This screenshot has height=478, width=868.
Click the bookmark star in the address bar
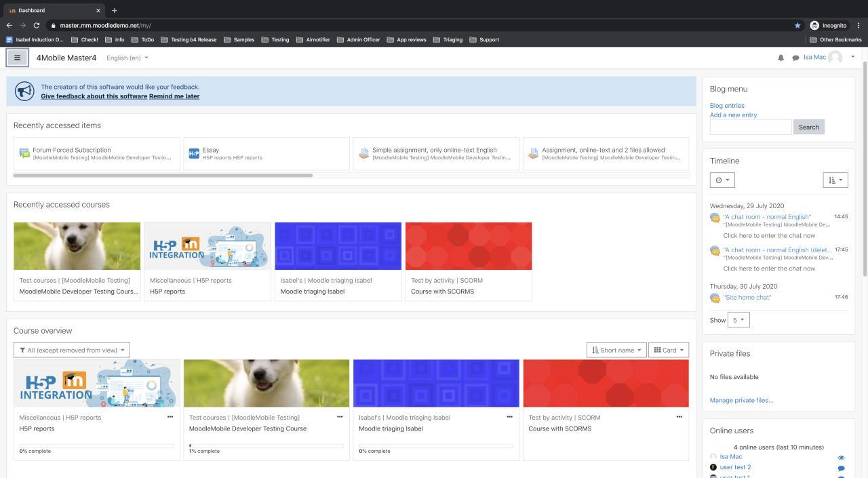click(x=797, y=25)
